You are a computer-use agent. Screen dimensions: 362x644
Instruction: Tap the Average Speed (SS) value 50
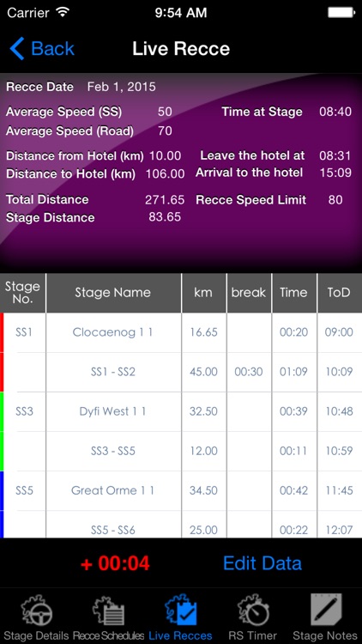click(x=165, y=112)
